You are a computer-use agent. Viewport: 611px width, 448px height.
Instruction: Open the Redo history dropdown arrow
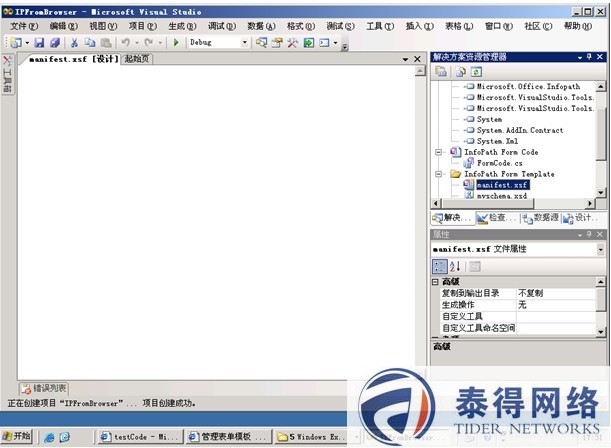pyautogui.click(x=159, y=42)
